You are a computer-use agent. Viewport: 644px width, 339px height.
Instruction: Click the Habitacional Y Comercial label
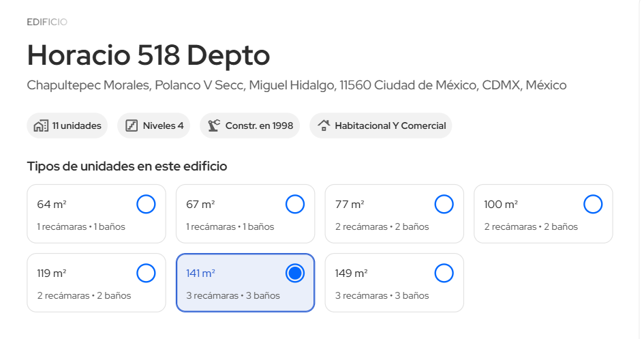click(x=390, y=126)
